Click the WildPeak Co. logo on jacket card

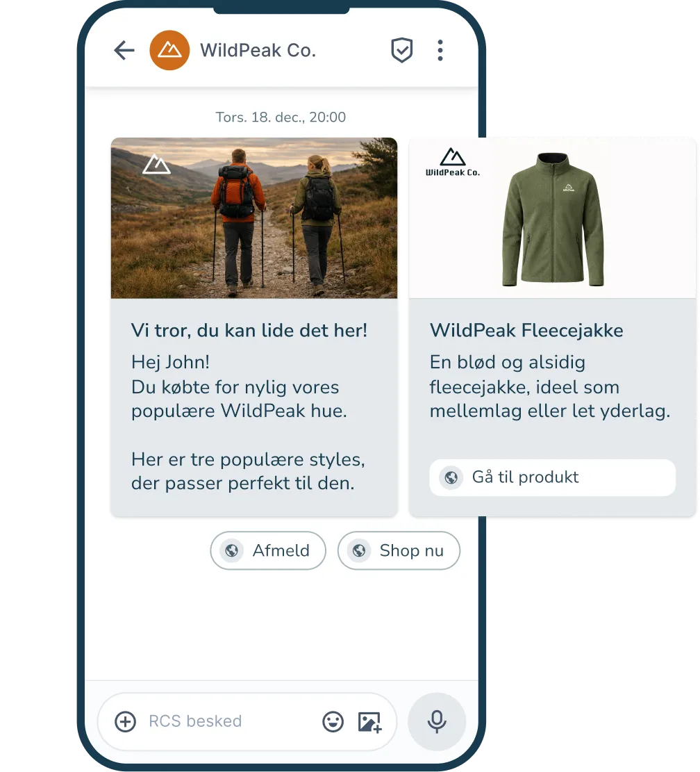pos(453,163)
